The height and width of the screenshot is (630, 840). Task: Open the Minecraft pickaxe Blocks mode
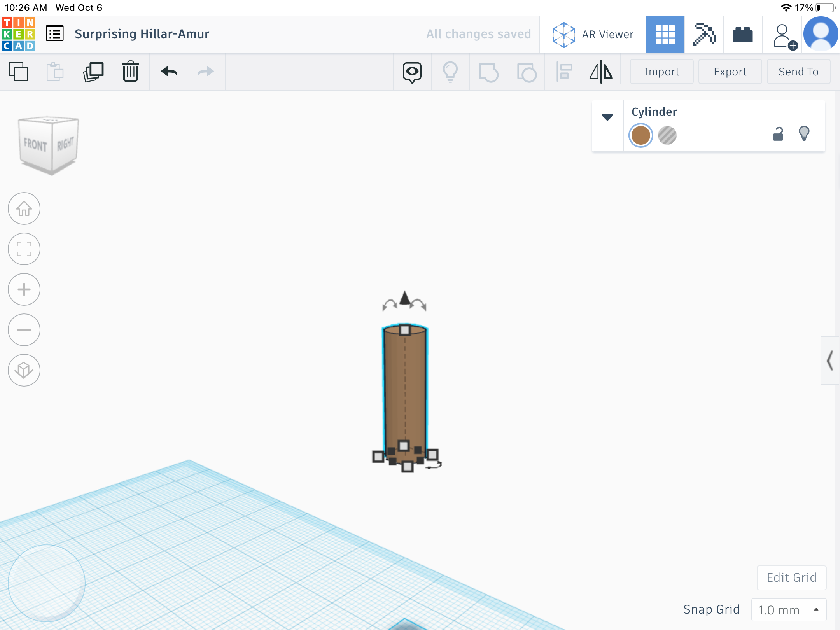coord(704,34)
